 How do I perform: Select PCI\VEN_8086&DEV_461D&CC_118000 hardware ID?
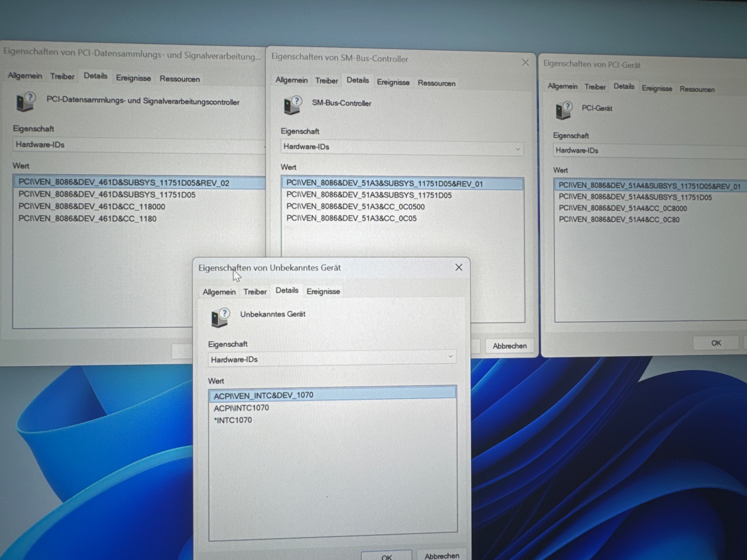(x=91, y=206)
